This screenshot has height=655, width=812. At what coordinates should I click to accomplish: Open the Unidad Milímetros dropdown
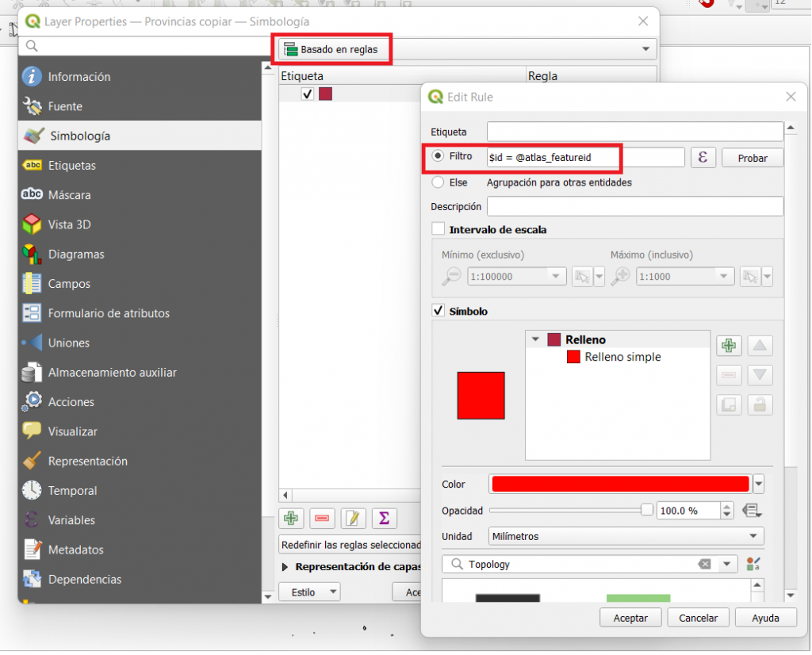tap(626, 537)
